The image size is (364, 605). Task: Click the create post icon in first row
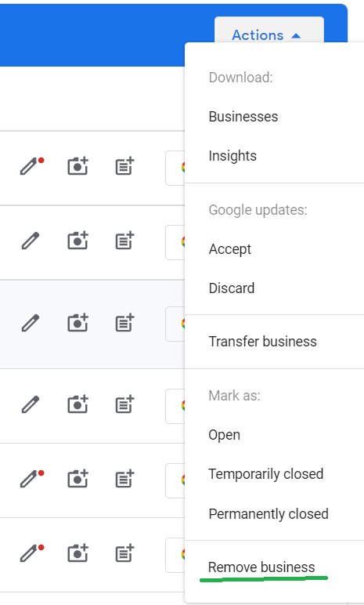(124, 166)
